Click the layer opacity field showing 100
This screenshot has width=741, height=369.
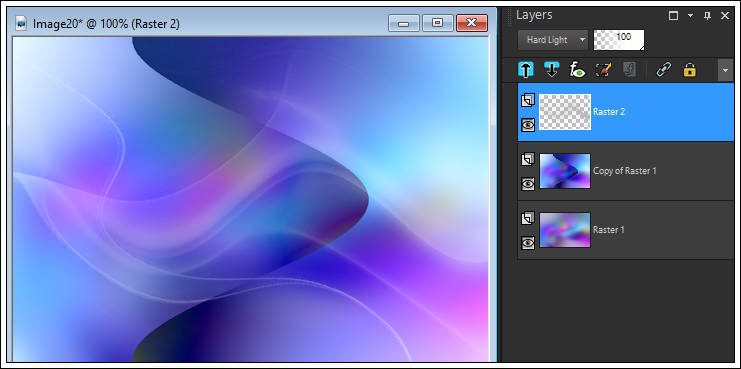(x=619, y=40)
